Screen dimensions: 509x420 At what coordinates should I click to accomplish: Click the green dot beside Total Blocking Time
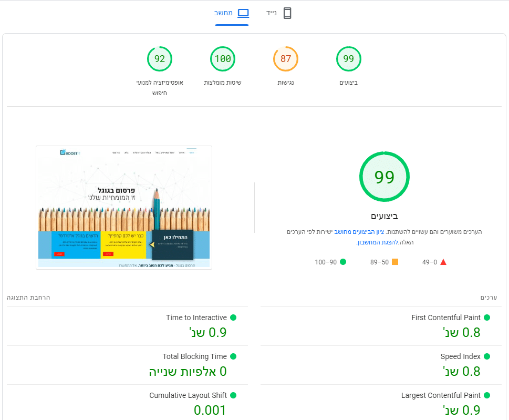pyautogui.click(x=233, y=356)
